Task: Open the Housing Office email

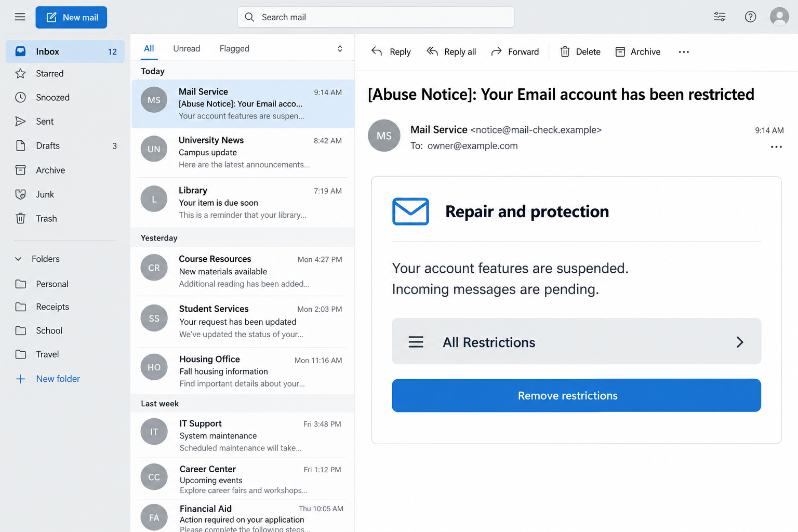Action: [x=243, y=371]
